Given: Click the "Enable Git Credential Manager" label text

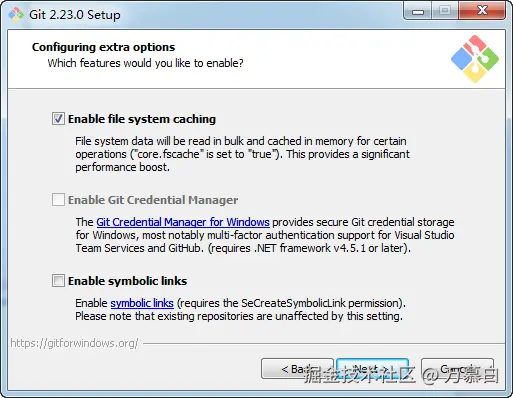Looking at the screenshot, I should 153,200.
